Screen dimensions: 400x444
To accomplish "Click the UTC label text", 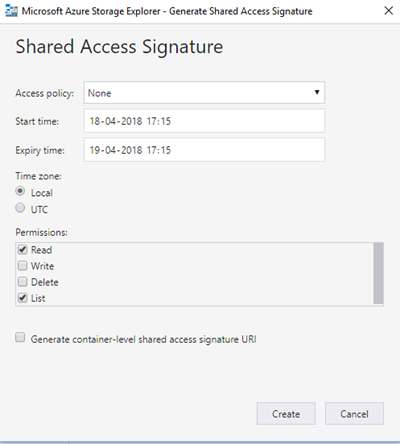I will pyautogui.click(x=39, y=210).
